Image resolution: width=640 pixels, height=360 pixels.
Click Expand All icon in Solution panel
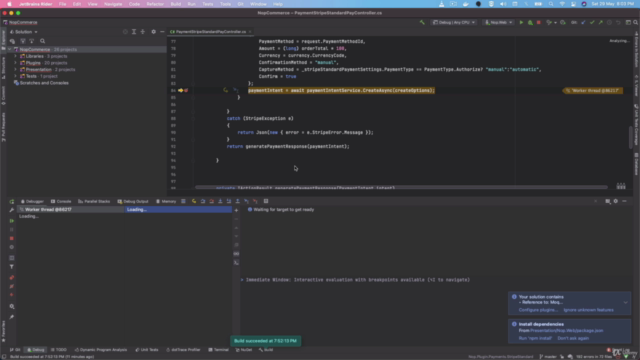pyautogui.click(x=134, y=32)
